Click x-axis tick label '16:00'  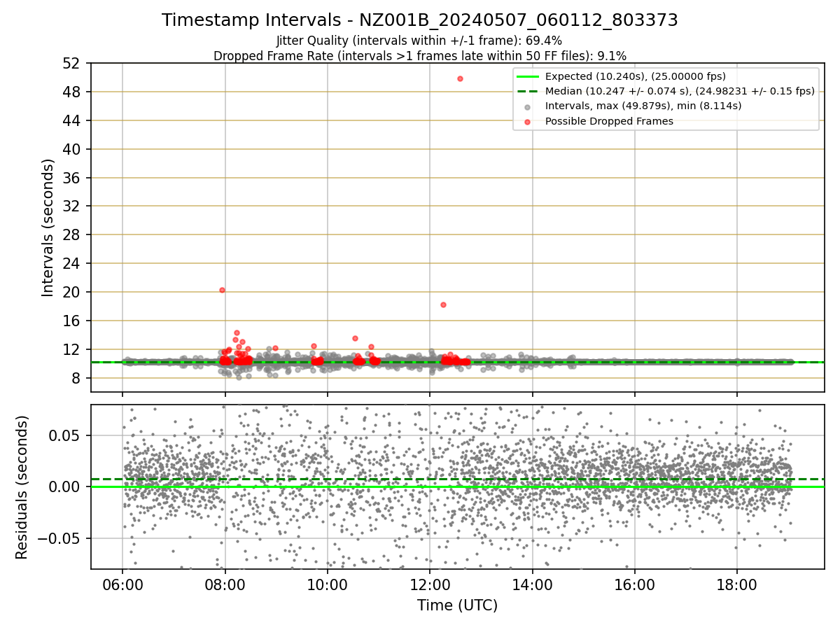pos(634,585)
